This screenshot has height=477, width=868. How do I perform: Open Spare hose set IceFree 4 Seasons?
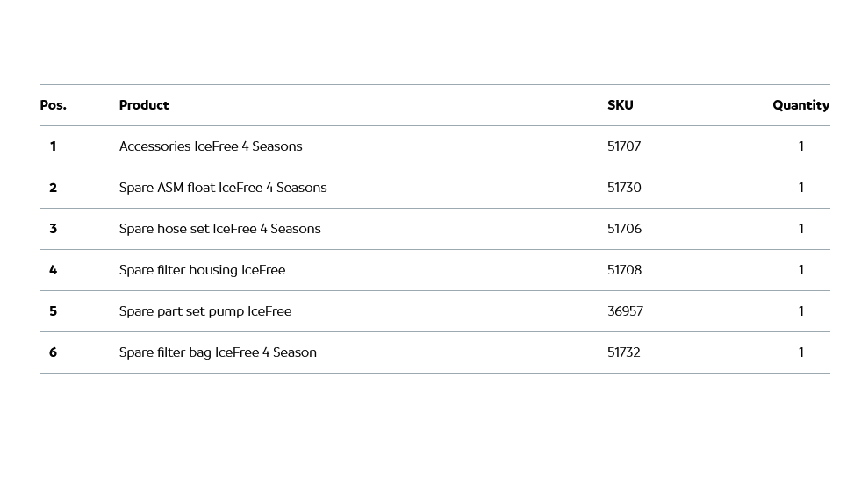pyautogui.click(x=219, y=229)
